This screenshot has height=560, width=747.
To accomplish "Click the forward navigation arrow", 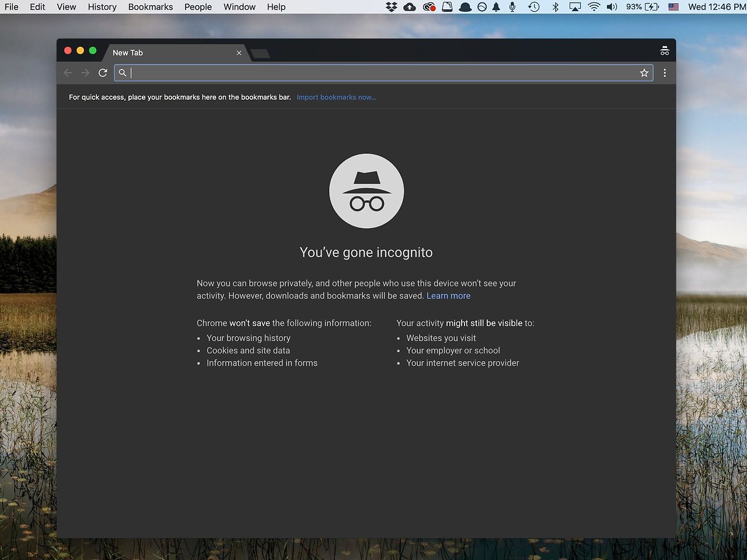I will pyautogui.click(x=85, y=73).
